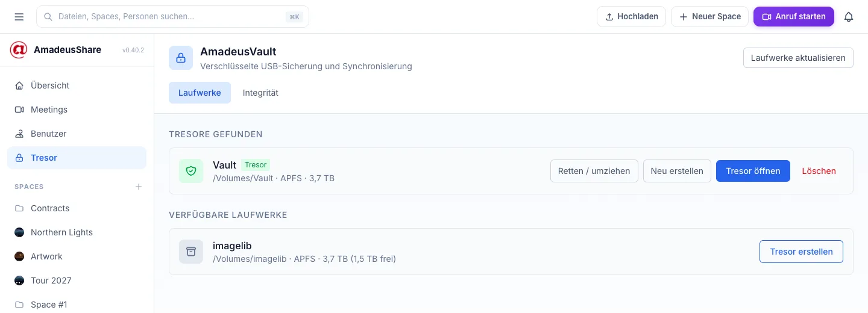This screenshot has width=868, height=313.
Task: Click Neu erstellen for Vault
Action: tap(677, 171)
